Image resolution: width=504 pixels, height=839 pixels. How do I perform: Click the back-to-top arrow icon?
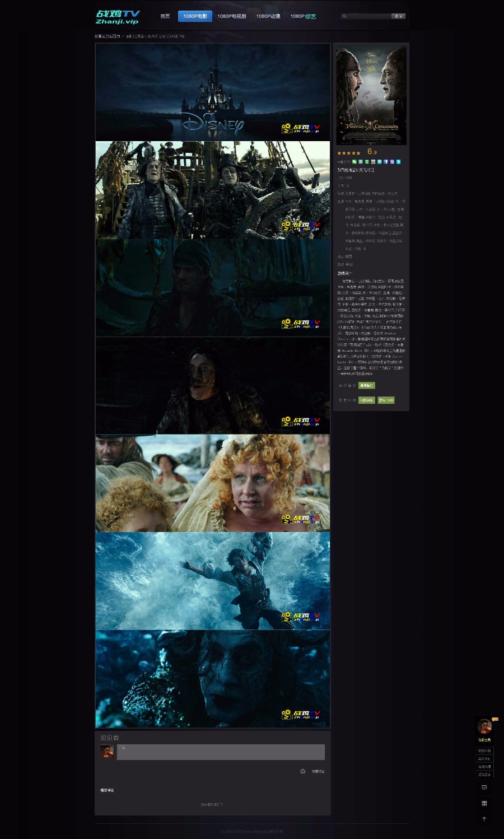484,819
